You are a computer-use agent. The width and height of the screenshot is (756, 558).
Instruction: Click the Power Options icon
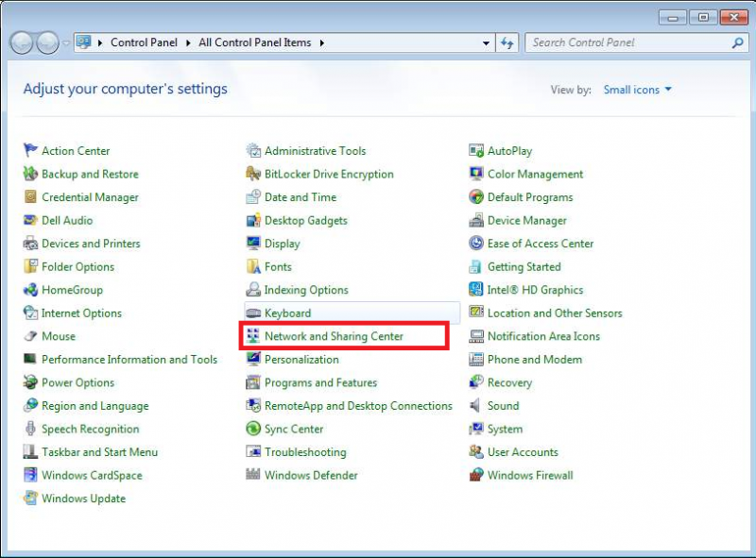(30, 382)
